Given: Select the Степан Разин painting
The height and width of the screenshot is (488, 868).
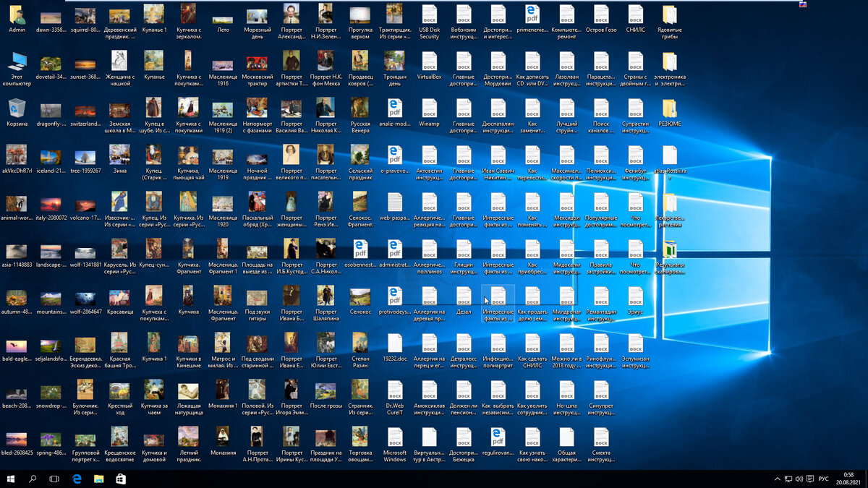Looking at the screenshot, I should 360,343.
